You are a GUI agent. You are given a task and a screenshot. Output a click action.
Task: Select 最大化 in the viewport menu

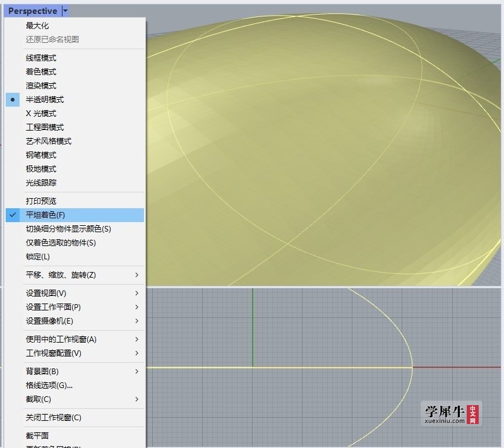pyautogui.click(x=75, y=26)
